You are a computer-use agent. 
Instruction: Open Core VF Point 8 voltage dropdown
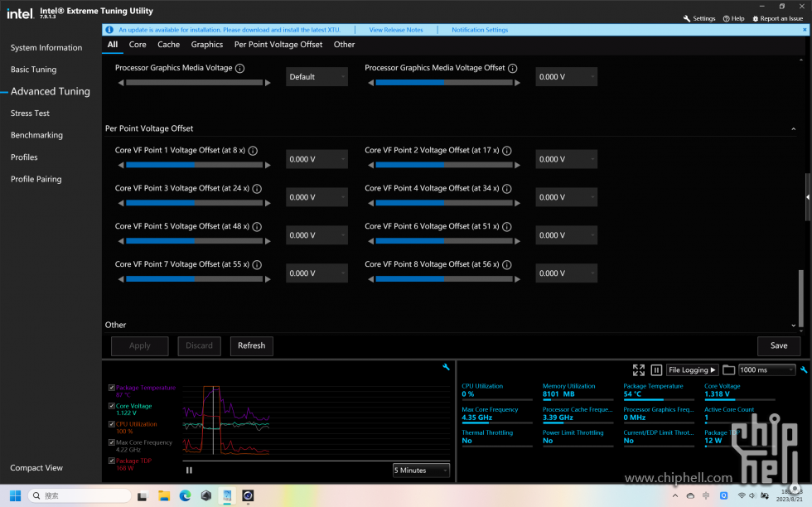click(566, 273)
